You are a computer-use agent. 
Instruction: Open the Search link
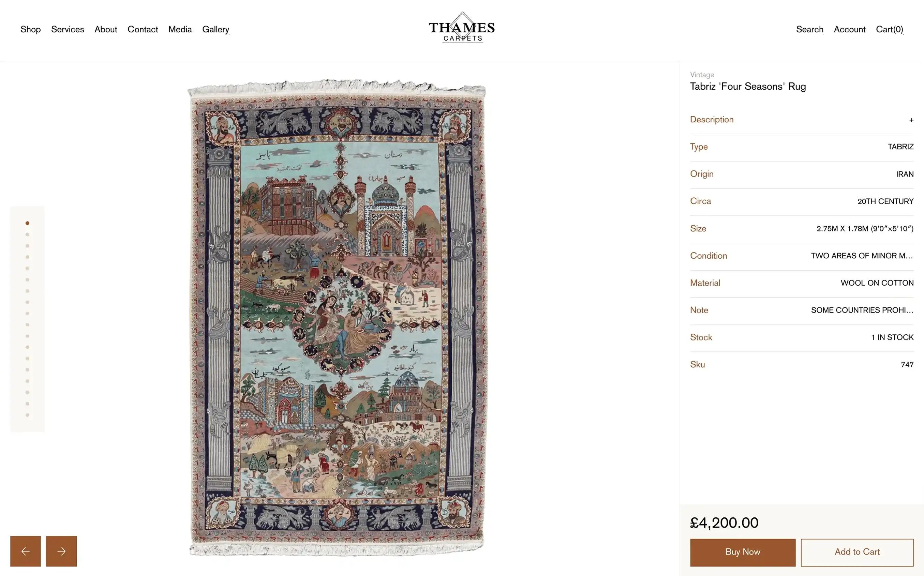[810, 29]
